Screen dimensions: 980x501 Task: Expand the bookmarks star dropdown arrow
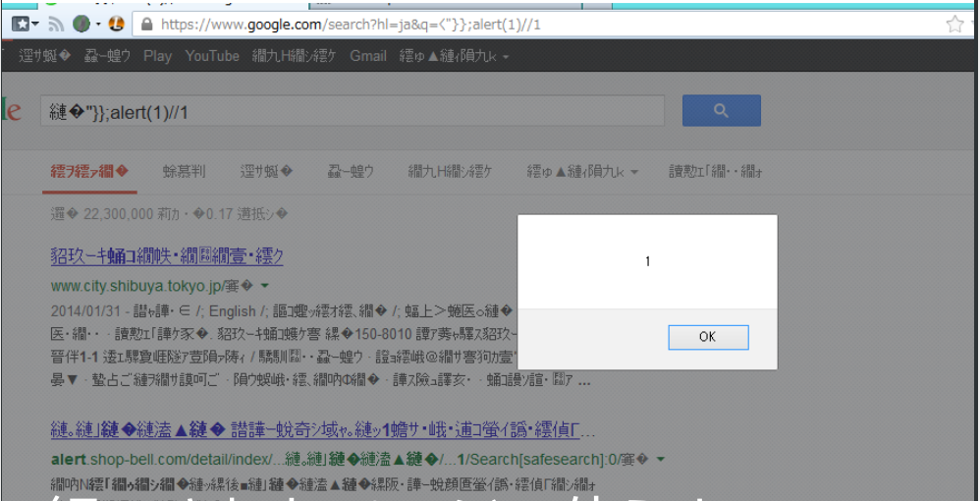coord(35,25)
